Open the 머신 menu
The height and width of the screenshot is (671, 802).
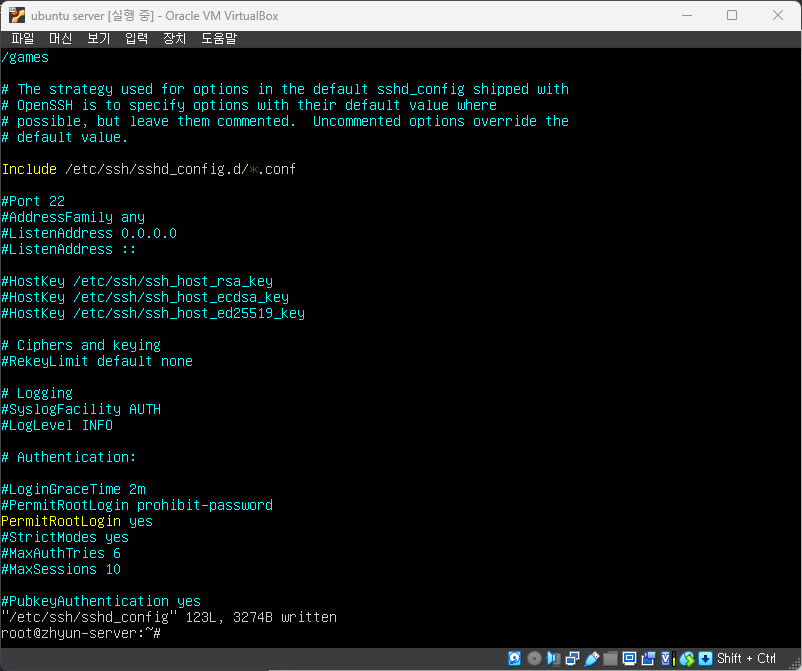pos(60,38)
